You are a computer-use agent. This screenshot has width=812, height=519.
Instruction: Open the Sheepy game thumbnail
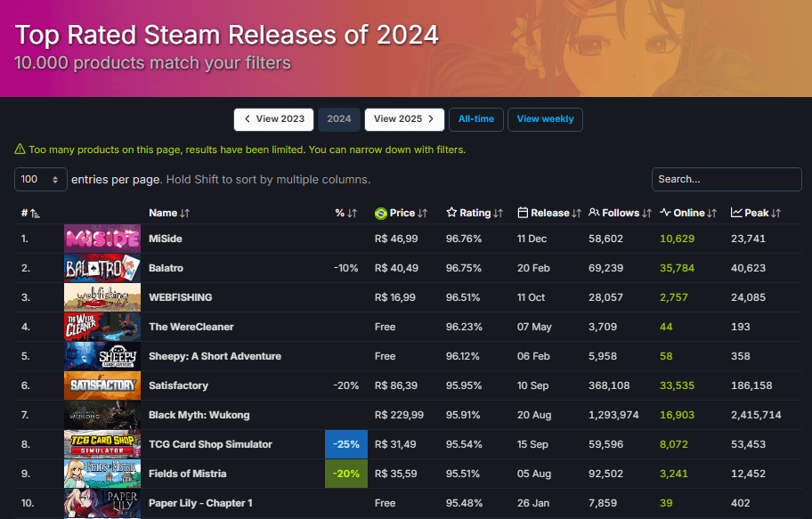coord(102,356)
